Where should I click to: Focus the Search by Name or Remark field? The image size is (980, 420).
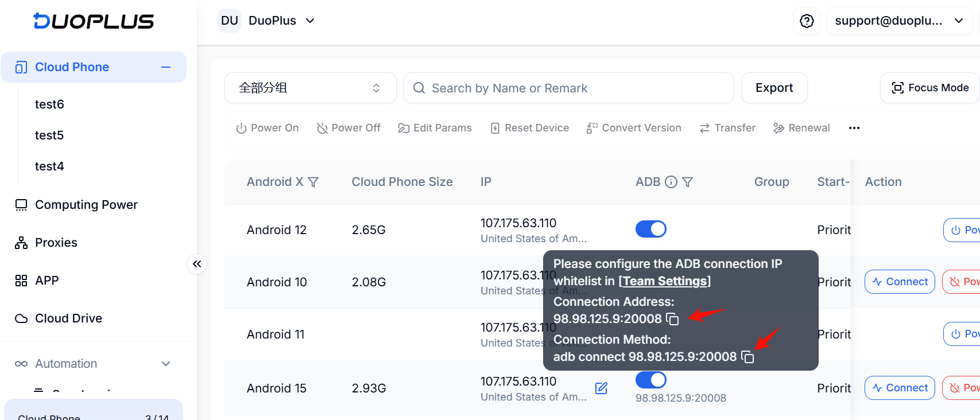(x=568, y=88)
